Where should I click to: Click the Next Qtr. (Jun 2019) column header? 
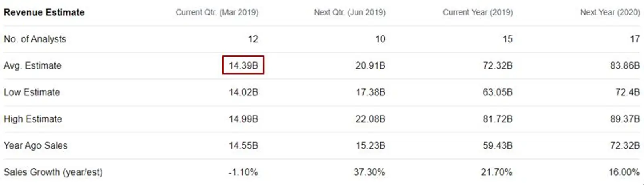click(x=350, y=12)
